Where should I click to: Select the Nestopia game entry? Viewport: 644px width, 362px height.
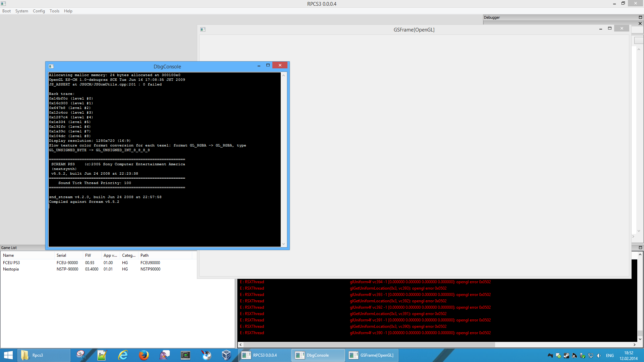[x=11, y=269]
